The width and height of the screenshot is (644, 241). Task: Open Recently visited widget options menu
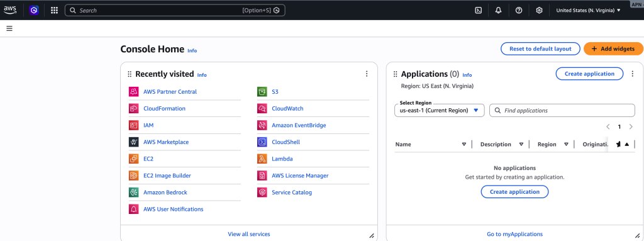click(367, 74)
